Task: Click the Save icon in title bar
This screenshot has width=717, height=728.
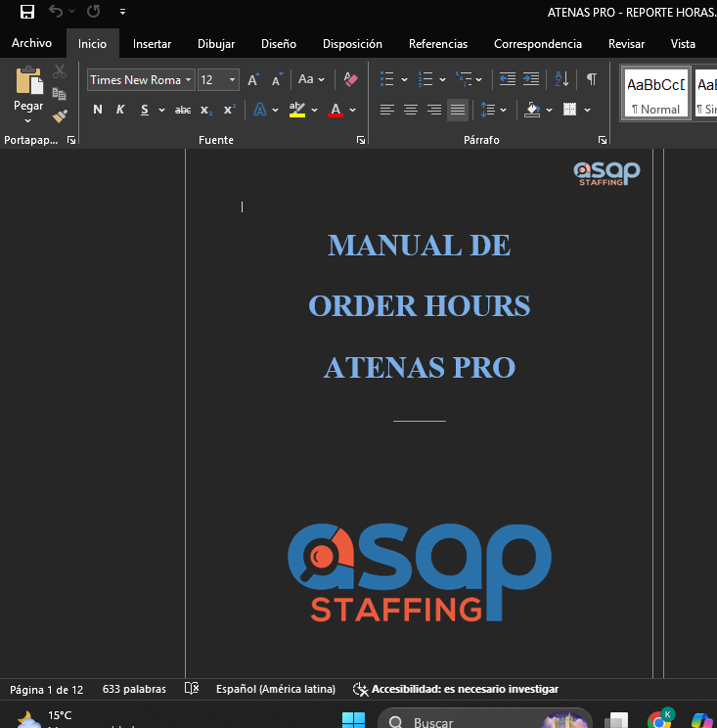Action: tap(26, 12)
